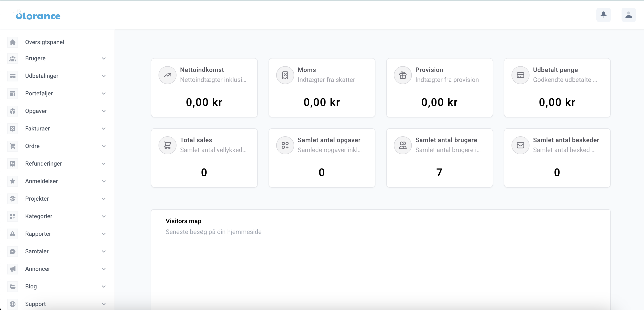Click the Annoncer megaphone icon

(x=13, y=269)
